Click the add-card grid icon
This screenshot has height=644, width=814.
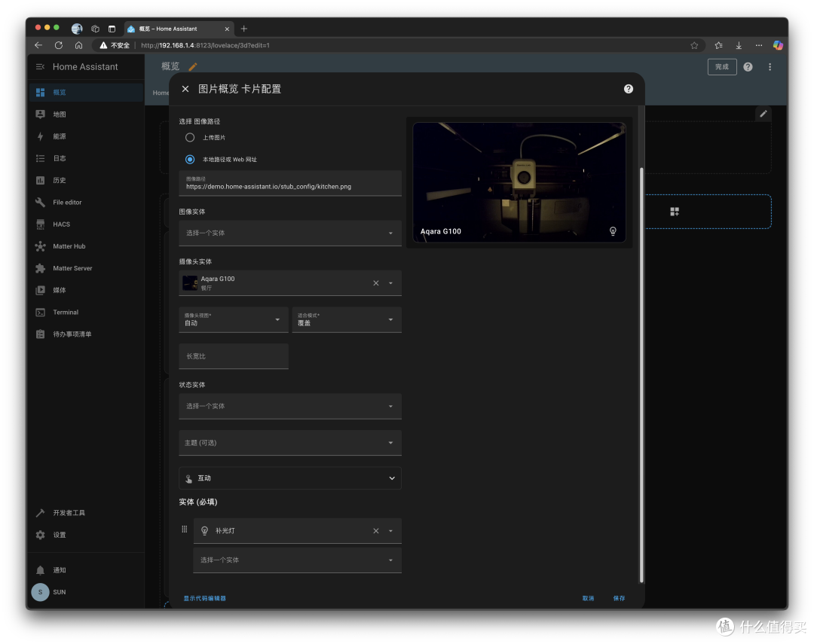click(675, 211)
